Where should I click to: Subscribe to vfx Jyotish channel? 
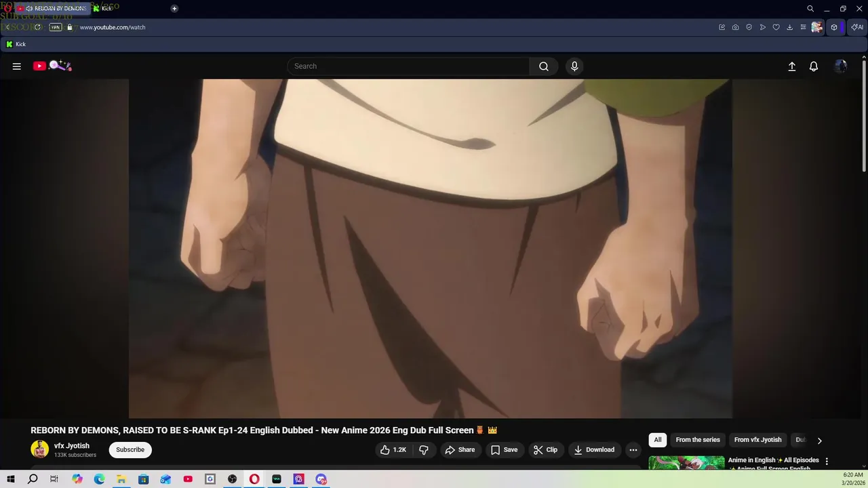point(130,450)
